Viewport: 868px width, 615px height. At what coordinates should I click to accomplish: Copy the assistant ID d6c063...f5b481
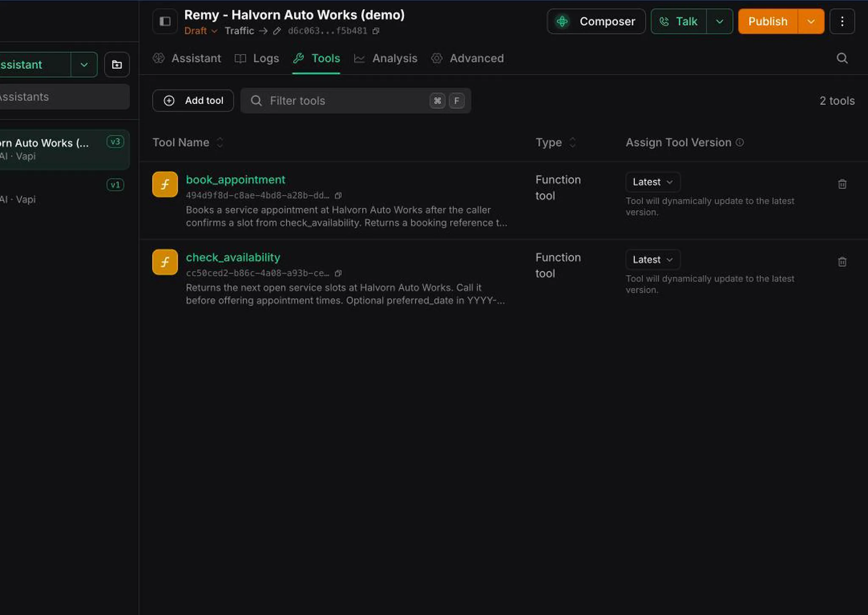(x=376, y=31)
